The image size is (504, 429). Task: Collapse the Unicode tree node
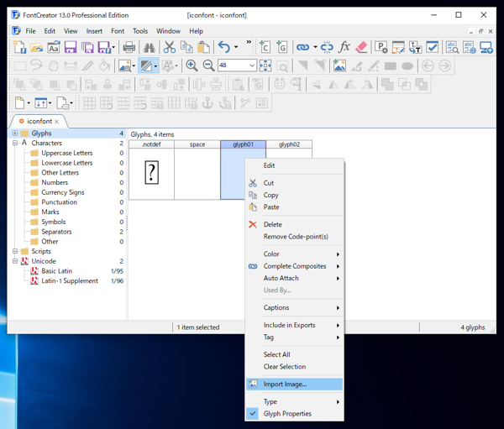[x=15, y=261]
